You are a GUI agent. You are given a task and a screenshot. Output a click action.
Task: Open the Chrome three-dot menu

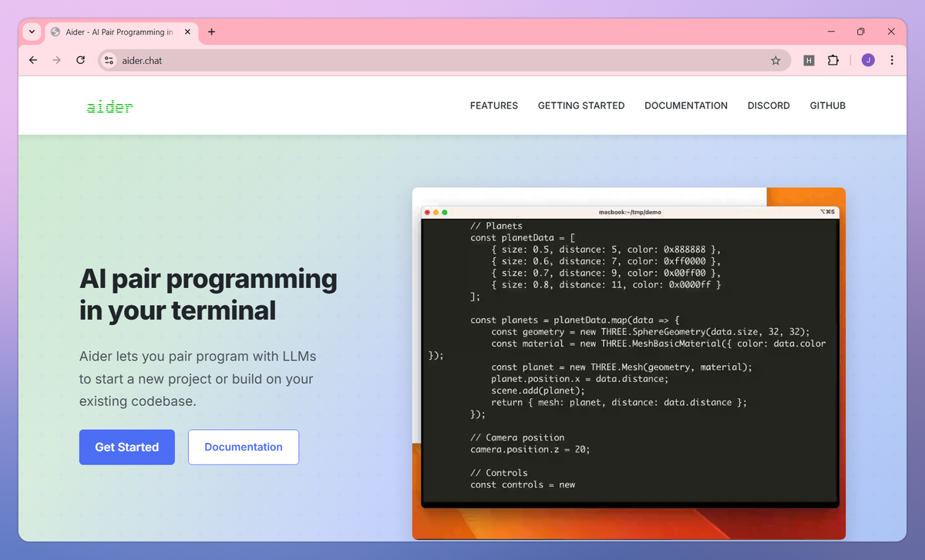tap(892, 60)
